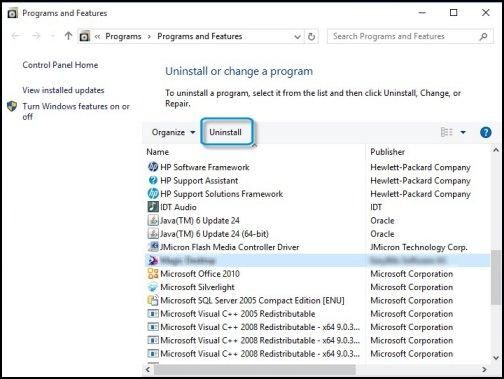
Task: Select the Microsoft SQL Server 2005 Compact icon
Action: (153, 300)
